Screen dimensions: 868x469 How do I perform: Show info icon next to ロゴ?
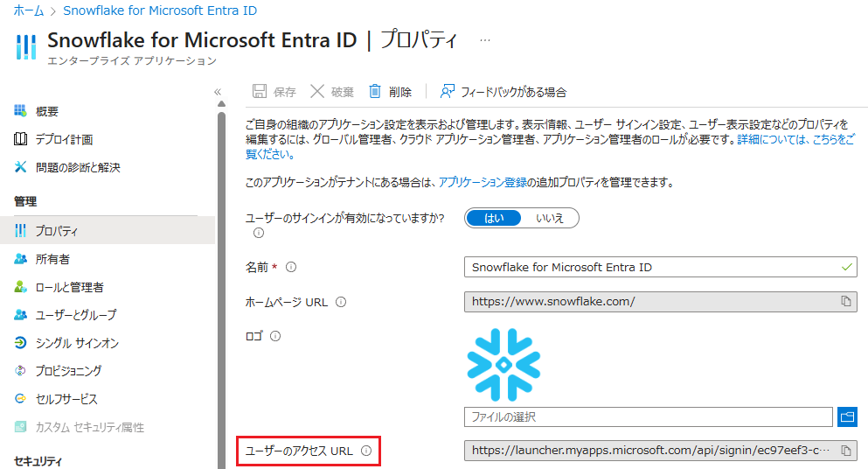[275, 336]
